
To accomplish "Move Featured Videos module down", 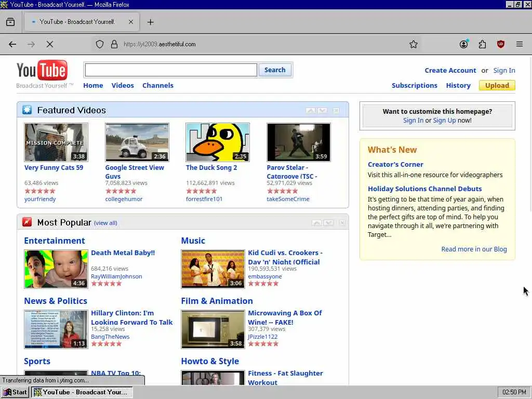I will (322, 110).
